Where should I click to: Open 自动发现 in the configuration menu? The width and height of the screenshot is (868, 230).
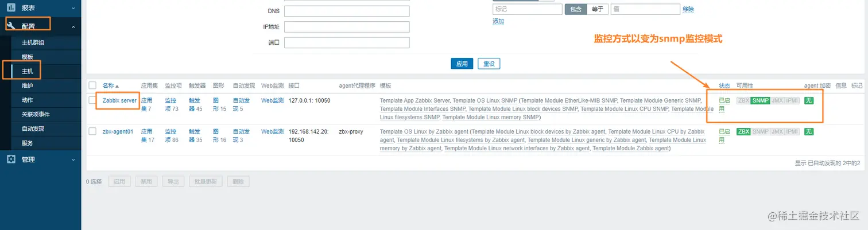coord(33,128)
